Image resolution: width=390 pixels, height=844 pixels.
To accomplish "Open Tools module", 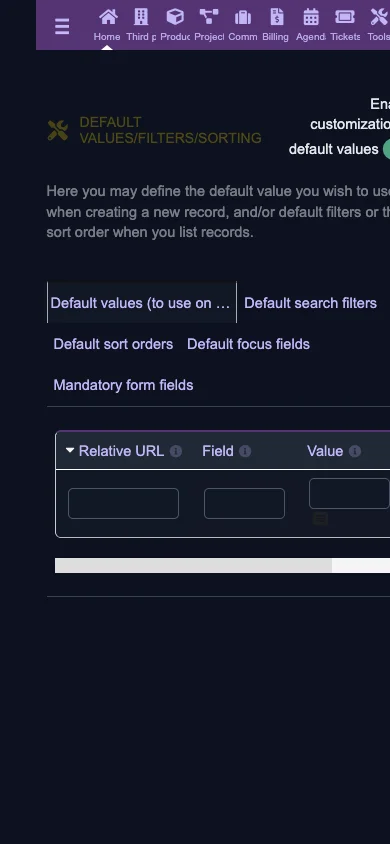I will pyautogui.click(x=378, y=25).
